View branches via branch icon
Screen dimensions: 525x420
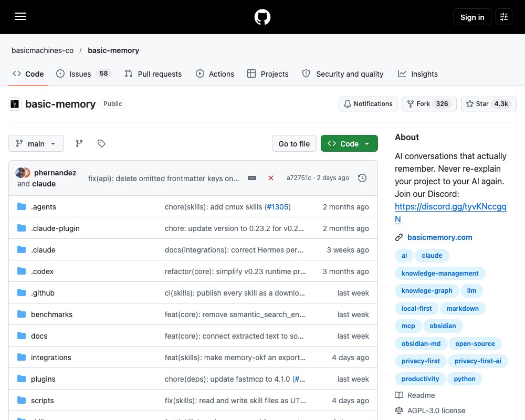[79, 143]
